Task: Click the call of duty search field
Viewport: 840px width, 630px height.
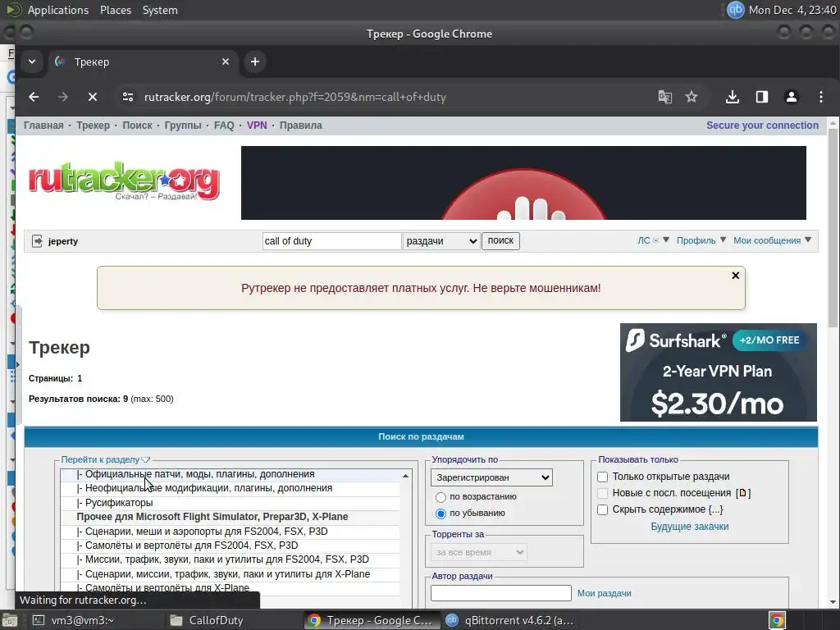Action: click(331, 241)
